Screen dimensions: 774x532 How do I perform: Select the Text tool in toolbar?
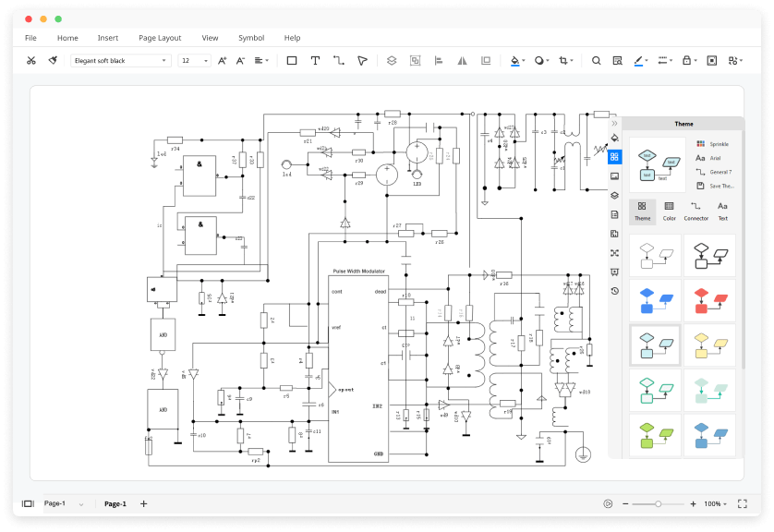tap(315, 61)
